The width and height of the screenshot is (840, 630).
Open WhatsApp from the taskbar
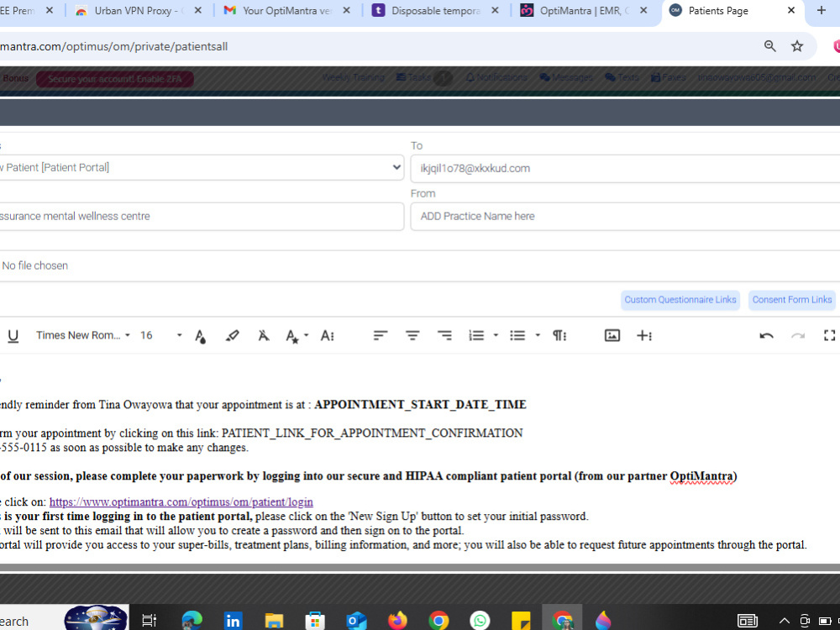coord(480,621)
